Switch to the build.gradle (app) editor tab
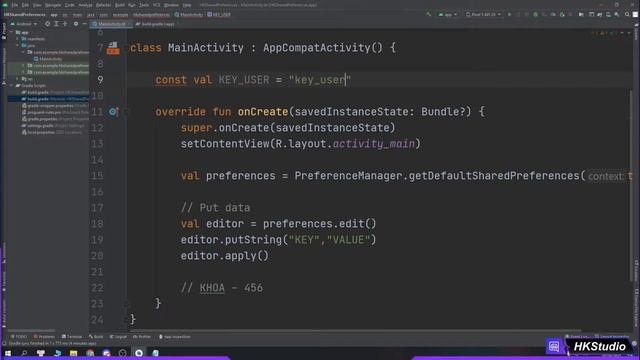This screenshot has height=360, width=640. [x=155, y=24]
